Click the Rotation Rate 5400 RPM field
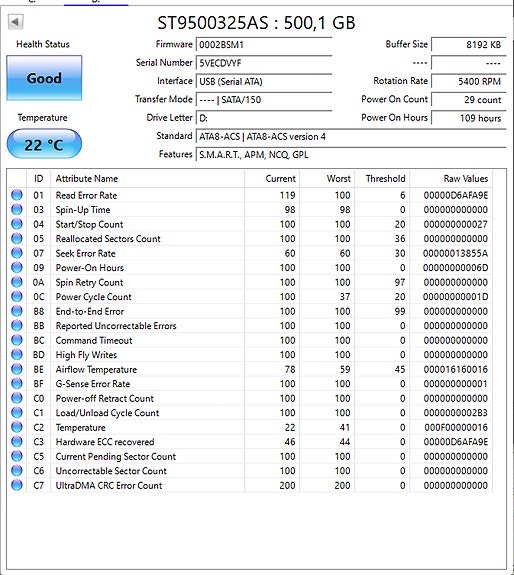This screenshot has height=575, width=514. [469, 81]
